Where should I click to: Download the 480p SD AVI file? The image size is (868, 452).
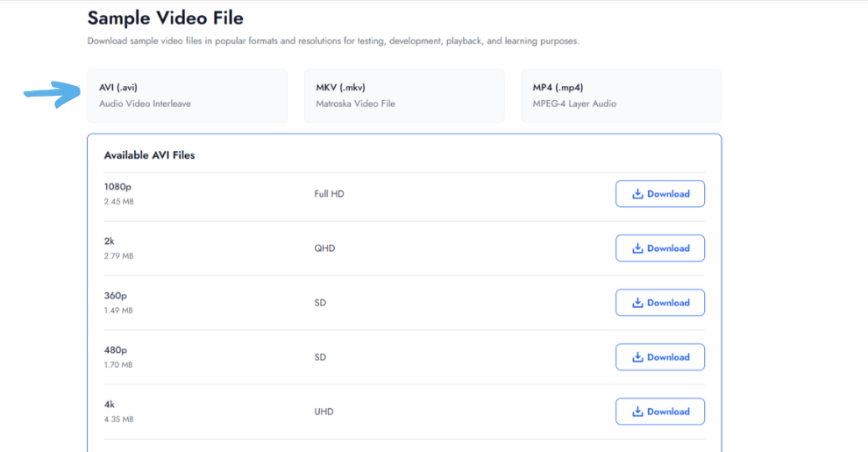click(660, 356)
